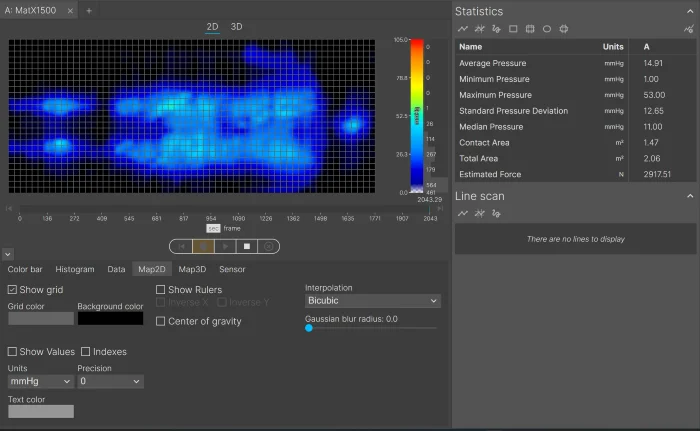Open the Interpolation Bicubic dropdown

click(x=372, y=300)
